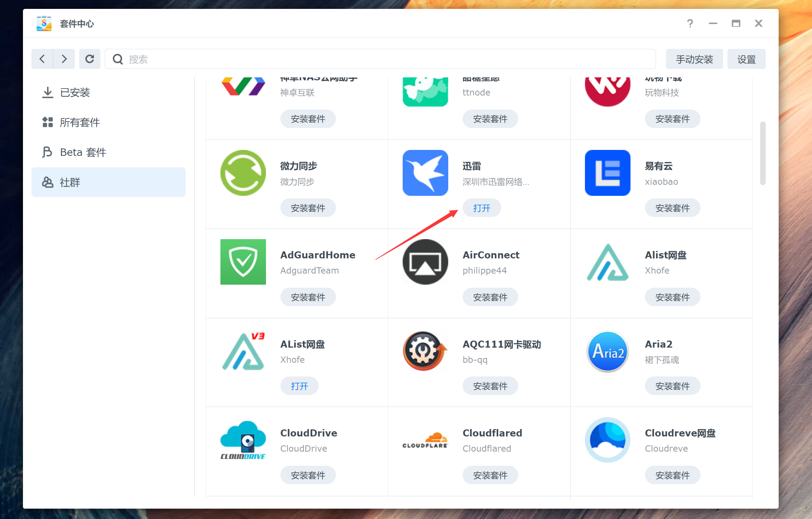Click the AirConnect airplay icon

tap(425, 262)
